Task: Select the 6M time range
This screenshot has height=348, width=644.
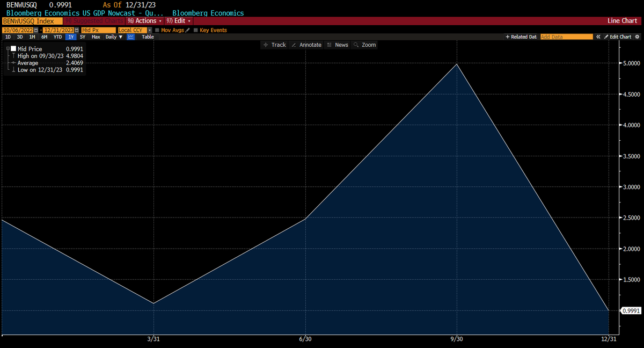Action: tap(45, 37)
